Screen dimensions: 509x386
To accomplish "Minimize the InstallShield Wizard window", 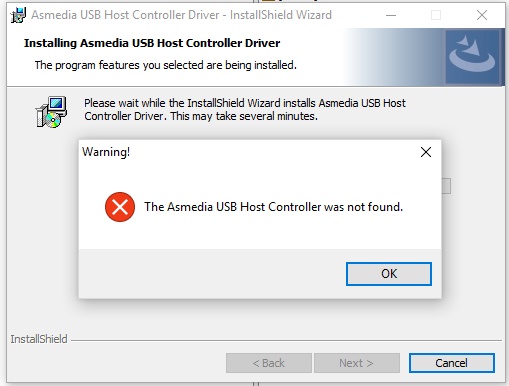I will pos(391,15).
